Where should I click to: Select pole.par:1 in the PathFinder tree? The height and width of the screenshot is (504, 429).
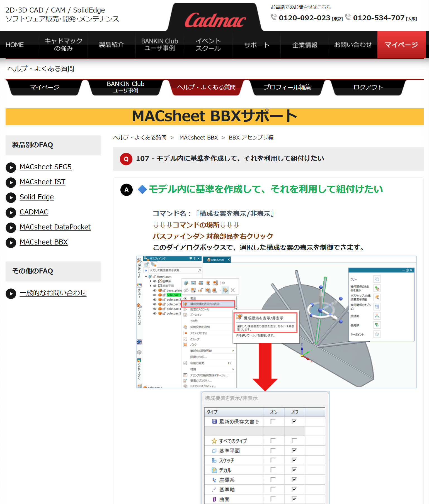tap(174, 295)
